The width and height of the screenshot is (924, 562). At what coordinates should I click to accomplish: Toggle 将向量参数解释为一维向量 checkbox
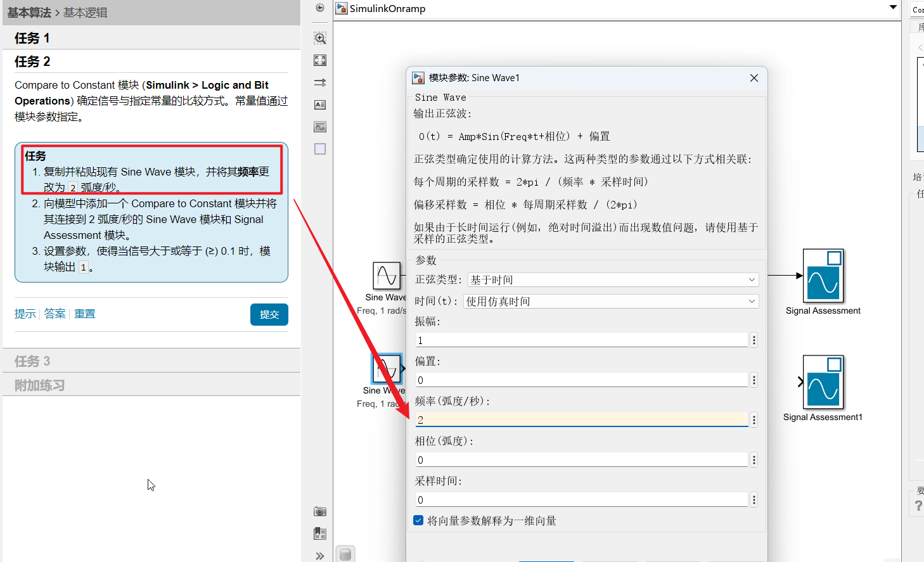point(418,520)
